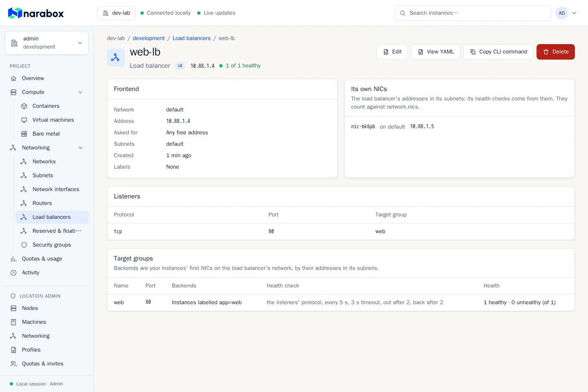Click the narabox logo
Screen dimensions: 588x392
[36, 13]
